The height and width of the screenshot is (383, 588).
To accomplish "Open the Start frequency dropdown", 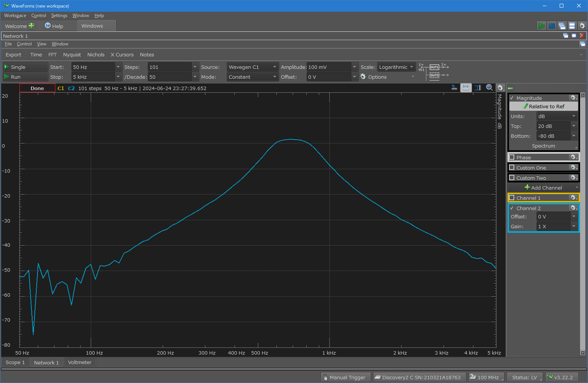I will (x=118, y=67).
